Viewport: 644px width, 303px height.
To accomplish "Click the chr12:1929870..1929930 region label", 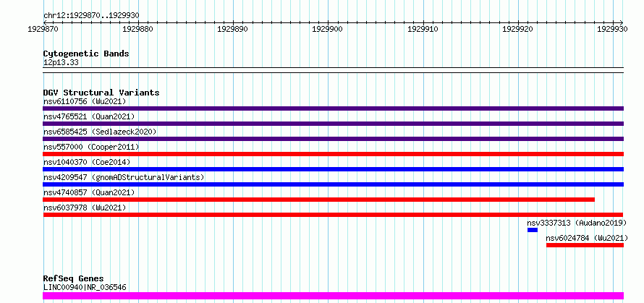I will (x=91, y=16).
